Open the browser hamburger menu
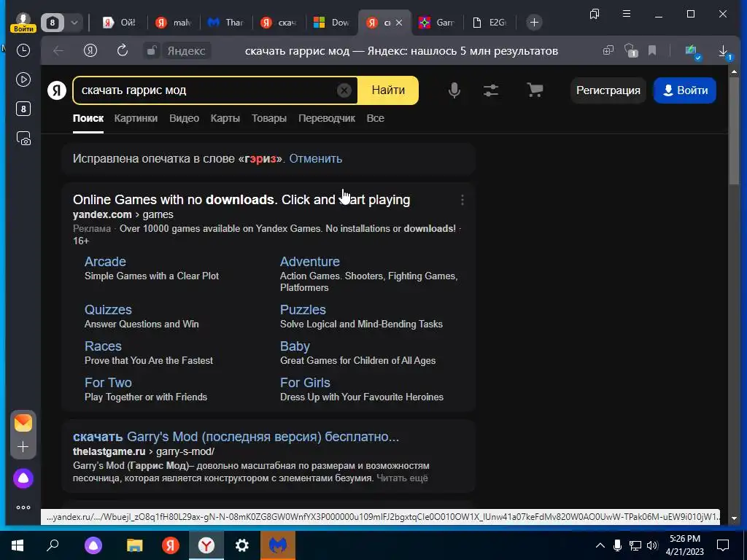The image size is (747, 560). pos(627,14)
